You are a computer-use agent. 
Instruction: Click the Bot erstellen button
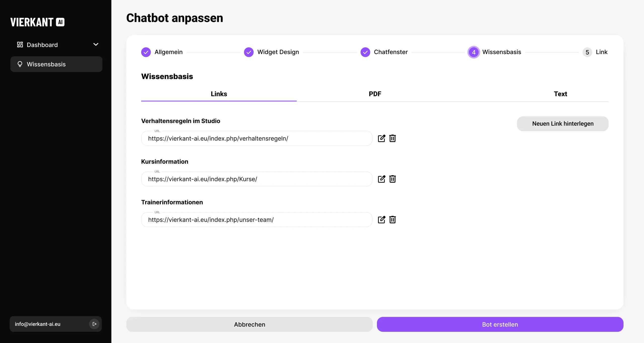pos(500,324)
